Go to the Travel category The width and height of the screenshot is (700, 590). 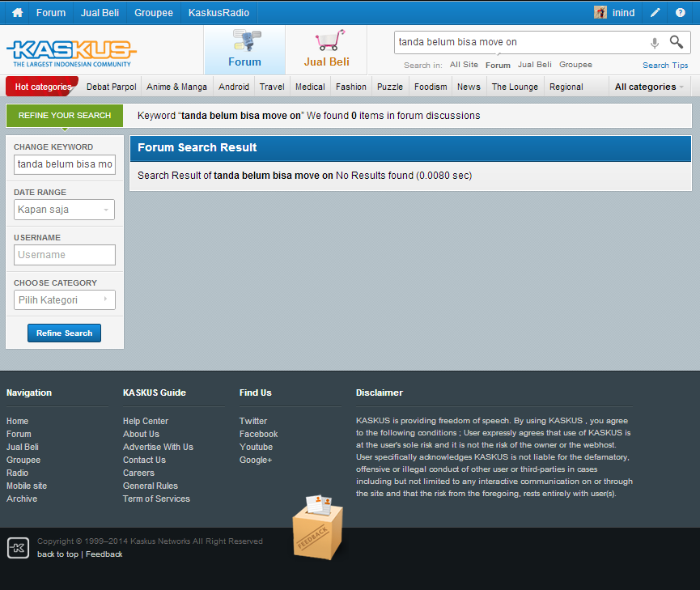tap(273, 87)
